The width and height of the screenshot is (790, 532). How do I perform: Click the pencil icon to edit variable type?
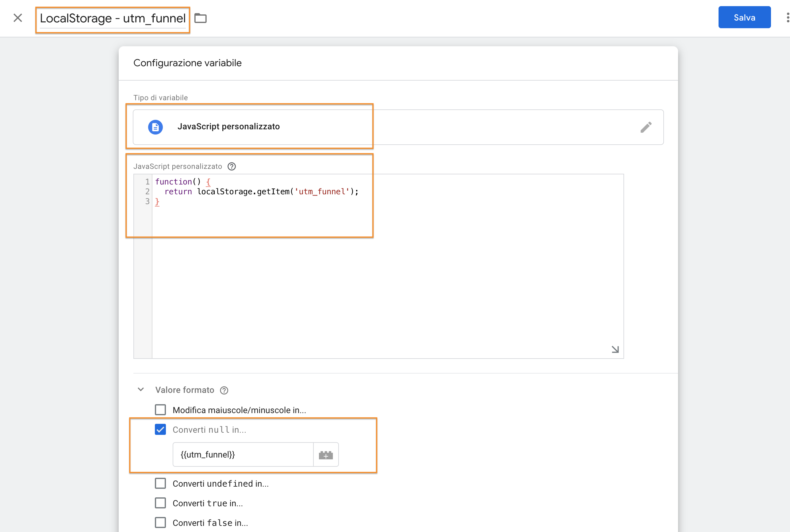tap(646, 127)
